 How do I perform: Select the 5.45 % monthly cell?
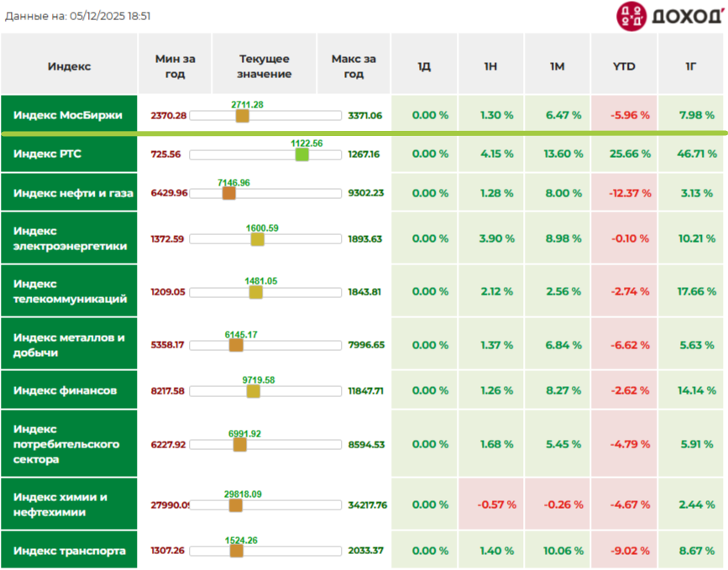tap(558, 444)
